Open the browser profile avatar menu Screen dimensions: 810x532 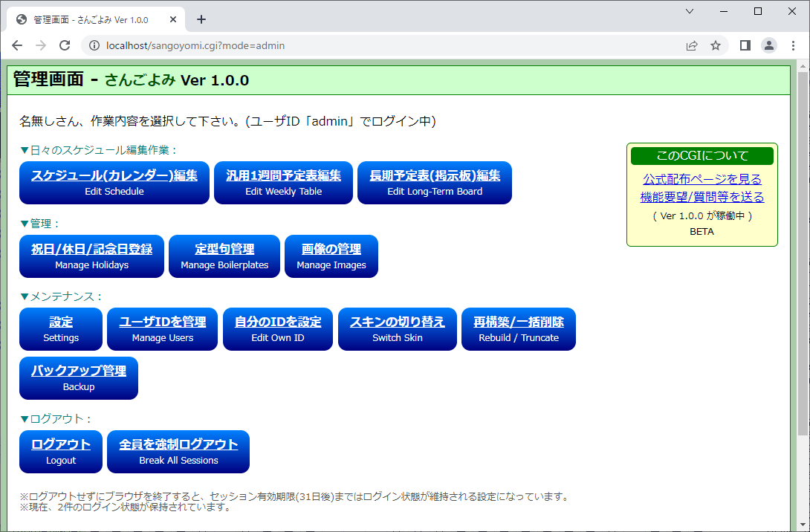tap(769, 45)
